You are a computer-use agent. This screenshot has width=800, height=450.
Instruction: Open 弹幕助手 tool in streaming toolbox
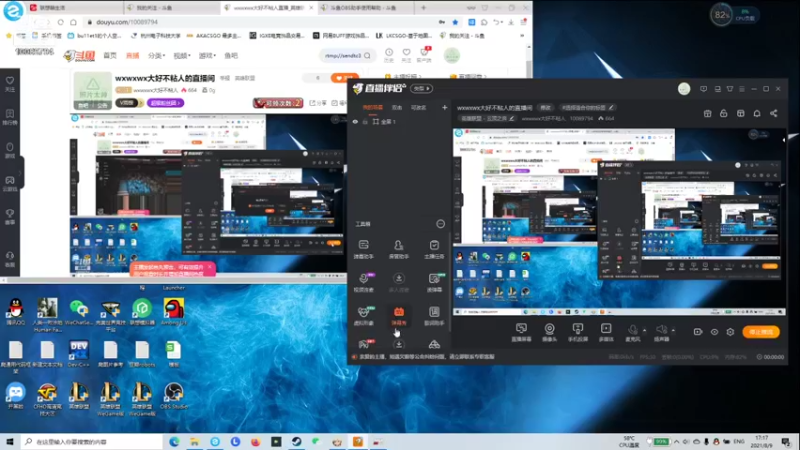[x=363, y=249]
